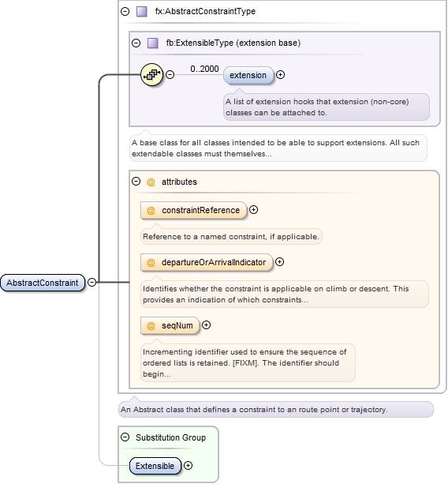Expand the seqNum attribute
The height and width of the screenshot is (484, 448).
[x=206, y=325]
